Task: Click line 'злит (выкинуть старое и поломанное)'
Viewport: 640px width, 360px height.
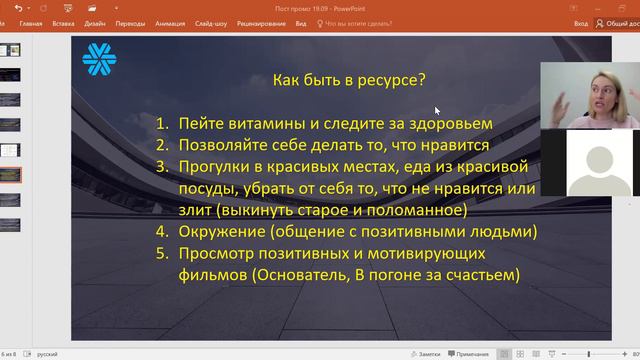Action: [323, 210]
